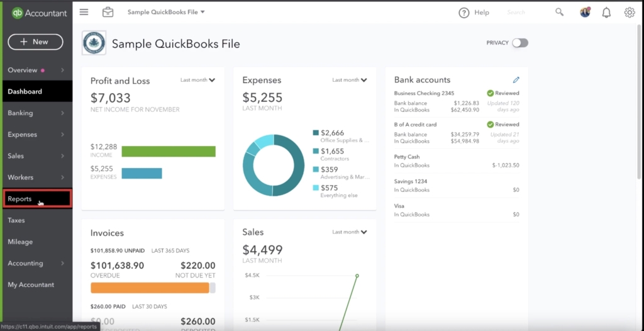
Task: Click the QuickBooks Accountant logo
Action: click(39, 13)
